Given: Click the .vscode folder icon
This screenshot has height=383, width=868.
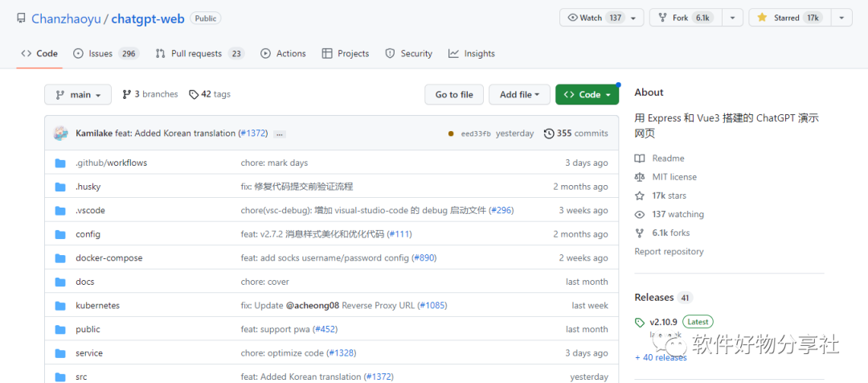Looking at the screenshot, I should [60, 211].
